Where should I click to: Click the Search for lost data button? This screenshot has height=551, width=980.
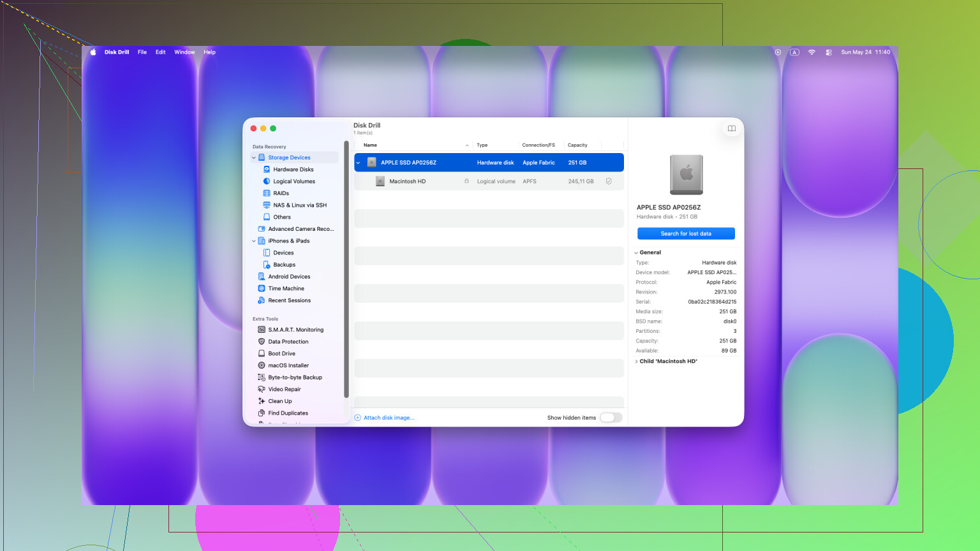point(686,233)
